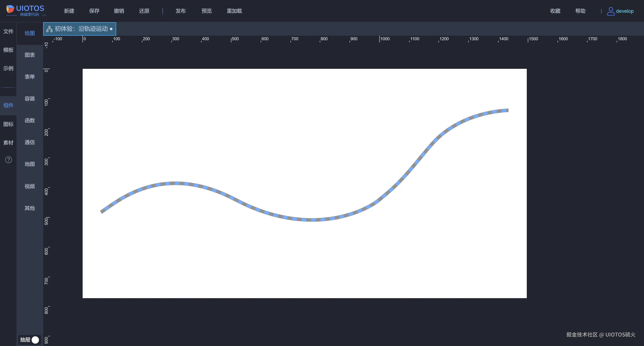Open the 文件 sidebar section
The image size is (644, 346).
[8, 31]
